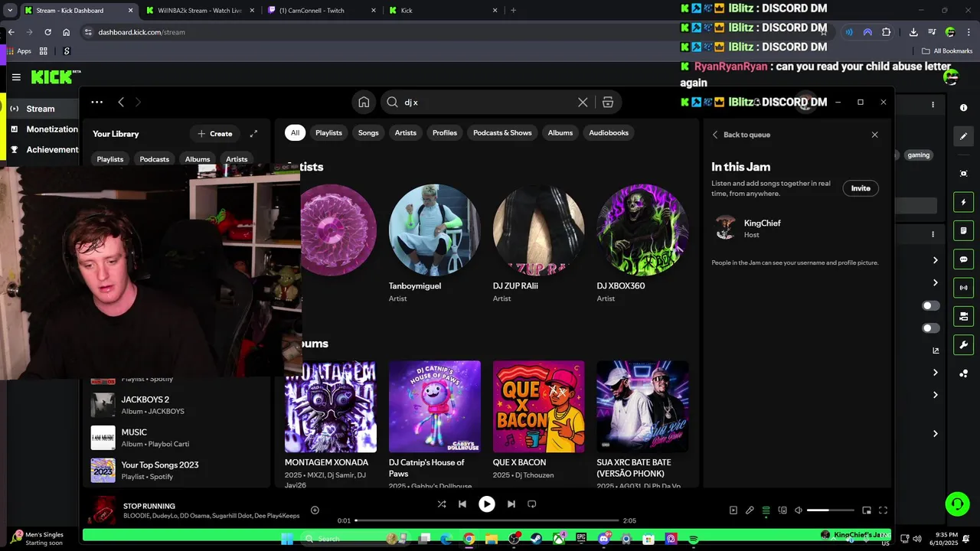
Task: Click the Create button in Your Library
Action: point(214,133)
